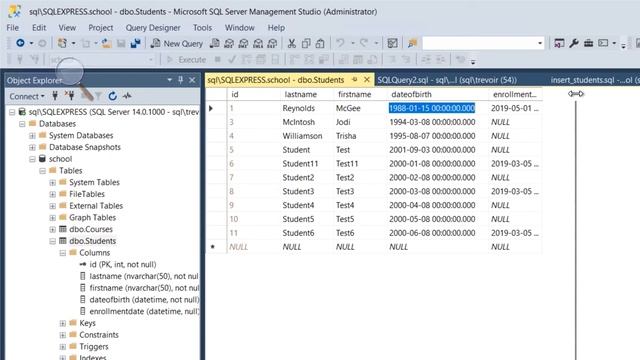Viewport: 640px width, 360px height.
Task: Click the Navigate Backward arrow icon
Action: pos(20,43)
